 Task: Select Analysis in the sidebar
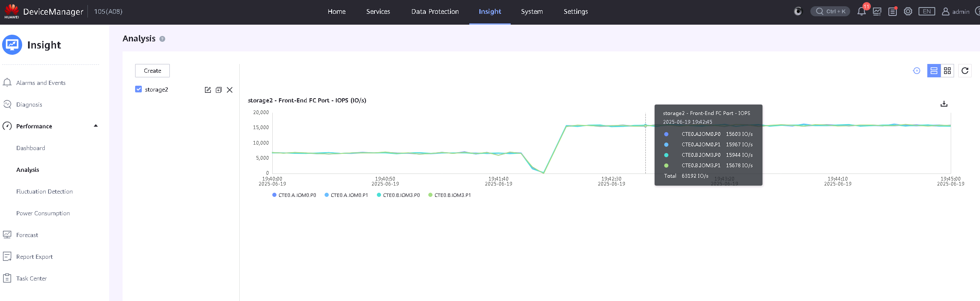click(x=28, y=170)
